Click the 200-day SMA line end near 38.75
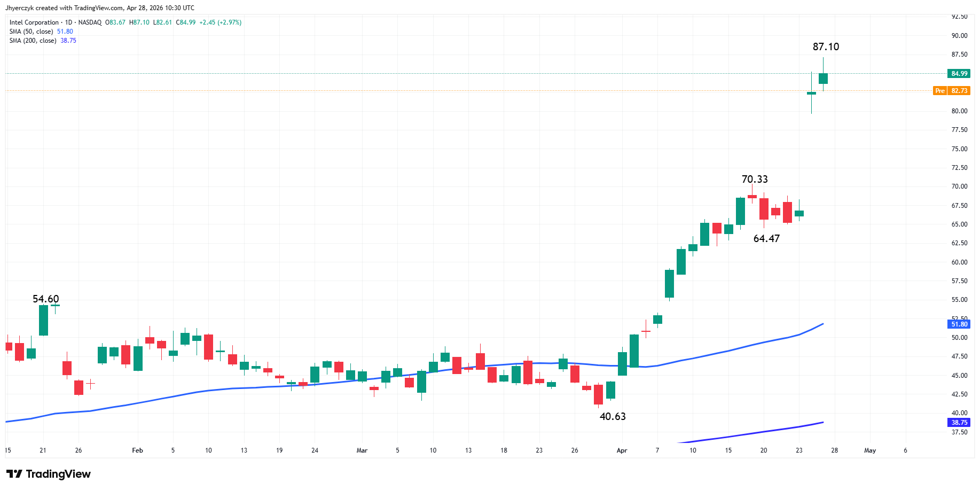 [822, 423]
